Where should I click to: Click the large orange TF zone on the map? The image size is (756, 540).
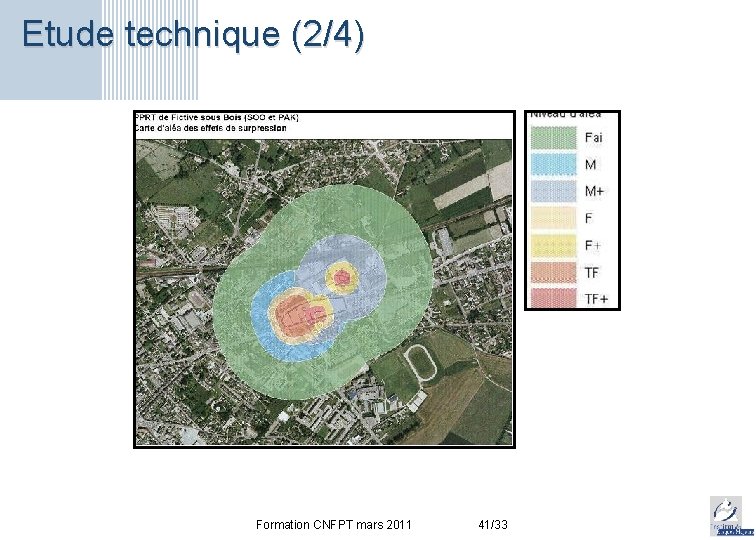(x=295, y=316)
